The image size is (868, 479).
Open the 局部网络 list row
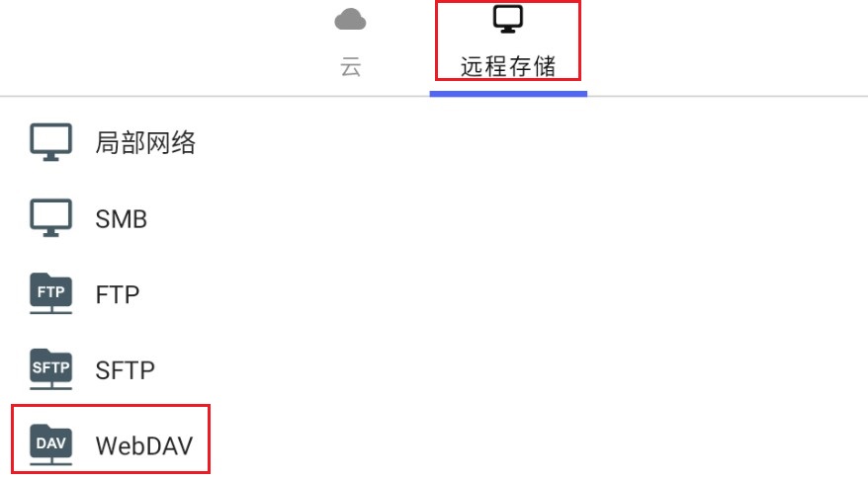pyautogui.click(x=434, y=142)
